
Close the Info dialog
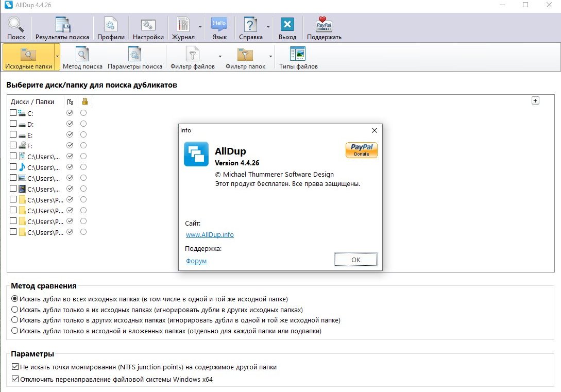tap(374, 130)
